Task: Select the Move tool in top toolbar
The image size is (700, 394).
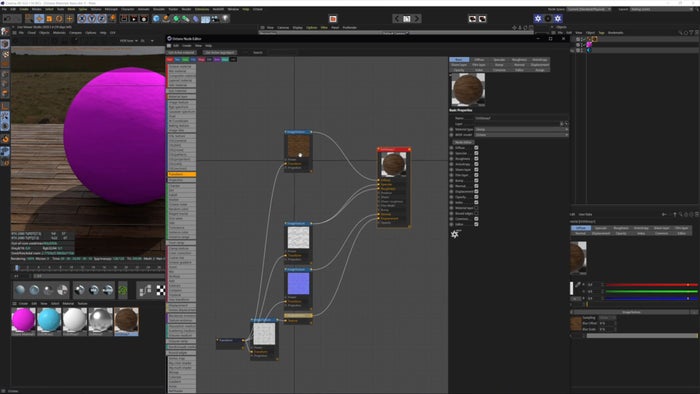Action: tap(39, 19)
